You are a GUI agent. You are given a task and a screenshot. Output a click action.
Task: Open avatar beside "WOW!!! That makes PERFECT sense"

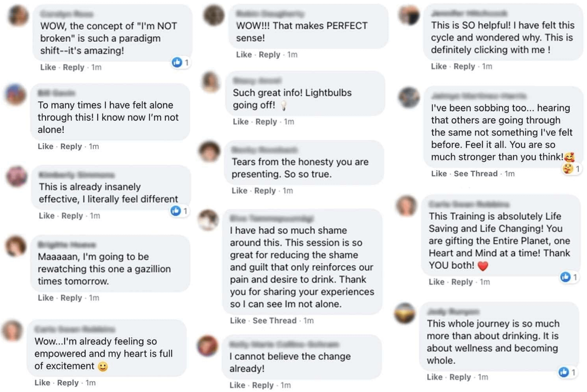(x=214, y=15)
